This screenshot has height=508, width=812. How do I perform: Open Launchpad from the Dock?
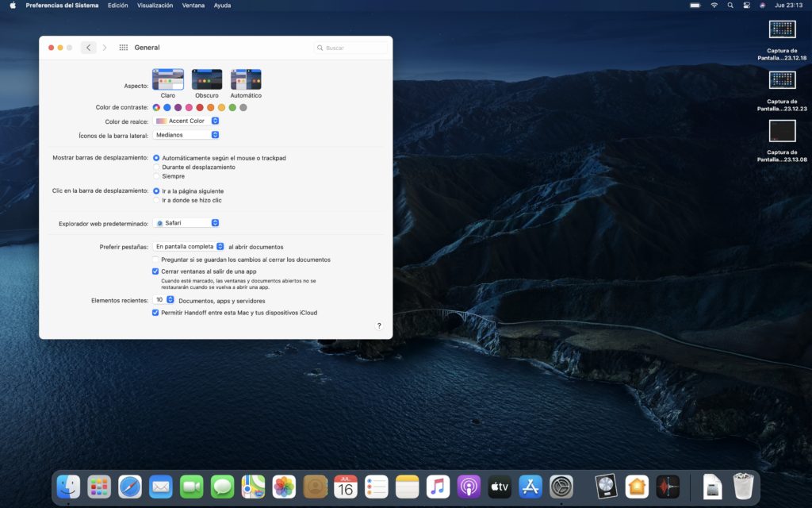tap(99, 486)
